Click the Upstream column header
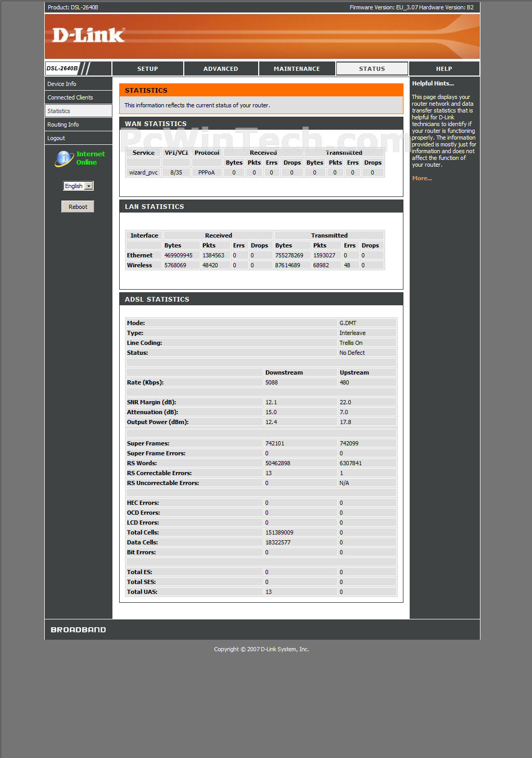Screen dimensions: 532x758 (x=354, y=372)
